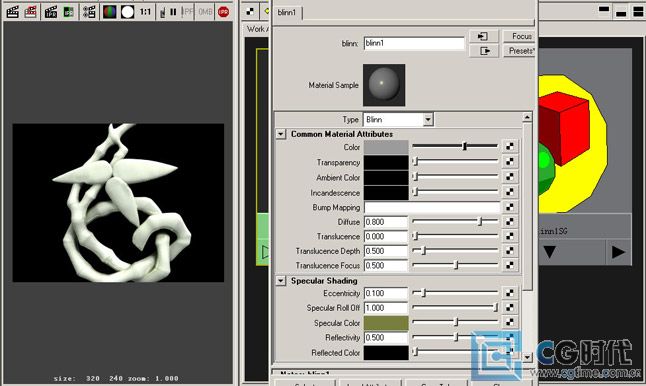This screenshot has height=386, width=646.
Task: Open the olive Specular Color swatch
Action: click(x=386, y=323)
